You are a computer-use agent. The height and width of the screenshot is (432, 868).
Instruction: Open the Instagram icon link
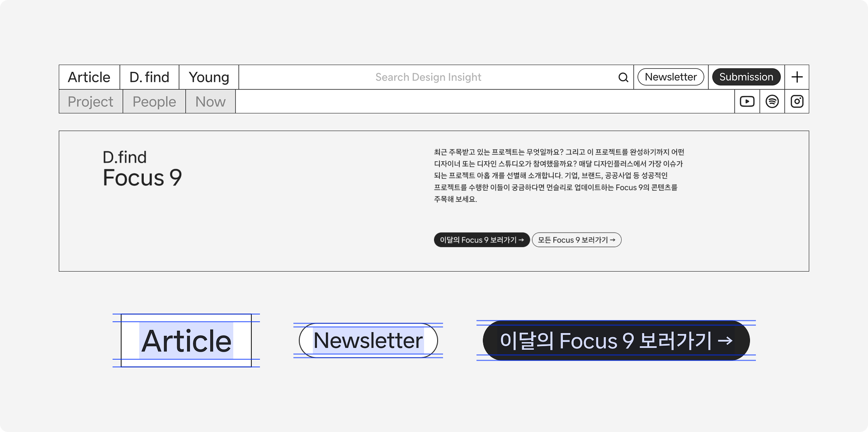point(797,101)
